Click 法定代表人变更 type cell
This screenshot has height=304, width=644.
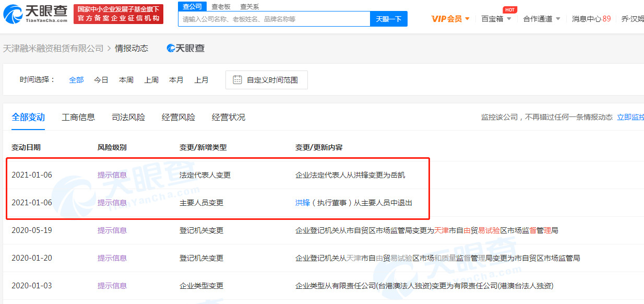pyautogui.click(x=205, y=174)
